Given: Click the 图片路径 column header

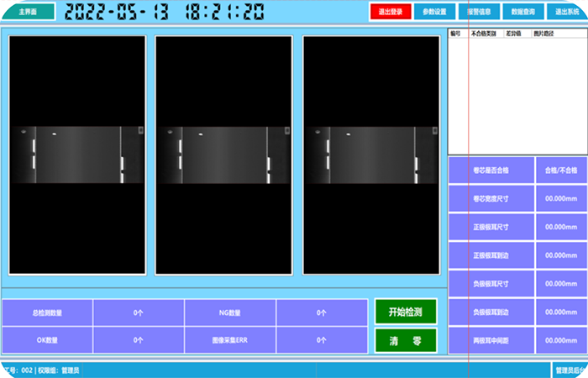Looking at the screenshot, I should click(x=543, y=34).
